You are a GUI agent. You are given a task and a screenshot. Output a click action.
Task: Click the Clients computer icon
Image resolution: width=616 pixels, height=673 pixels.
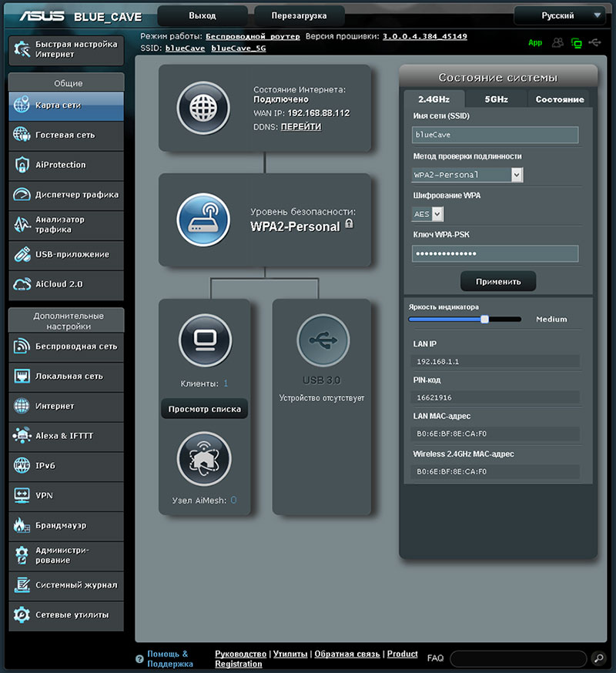coord(205,340)
